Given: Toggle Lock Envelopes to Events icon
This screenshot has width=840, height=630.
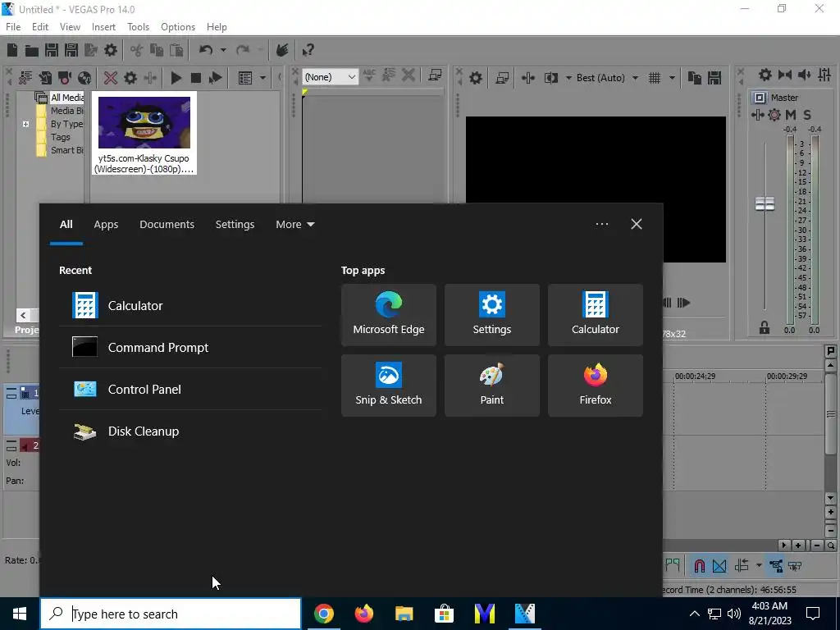Looking at the screenshot, I should click(776, 566).
